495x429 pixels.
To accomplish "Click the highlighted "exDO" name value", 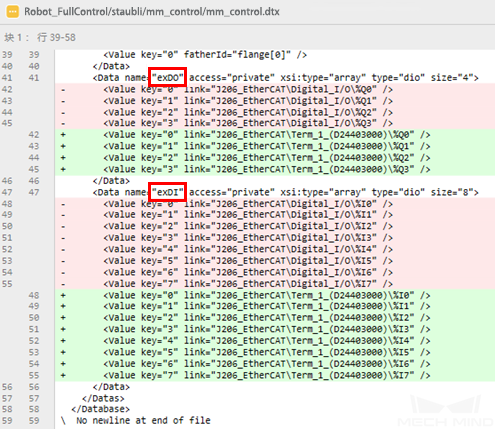I will click(x=168, y=78).
